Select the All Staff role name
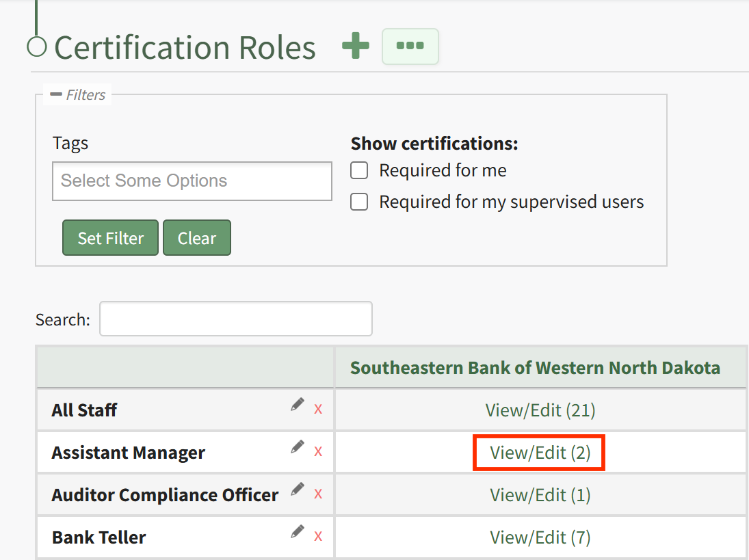 84,410
